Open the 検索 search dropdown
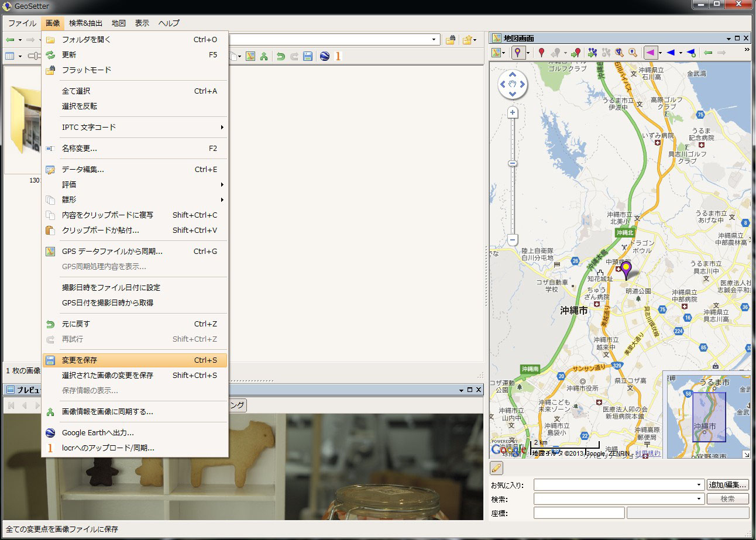 point(699,499)
